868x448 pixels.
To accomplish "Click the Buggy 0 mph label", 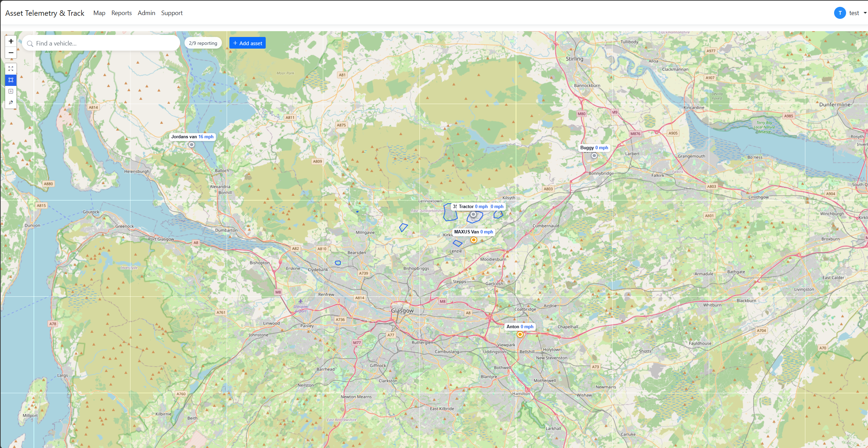I will point(594,148).
